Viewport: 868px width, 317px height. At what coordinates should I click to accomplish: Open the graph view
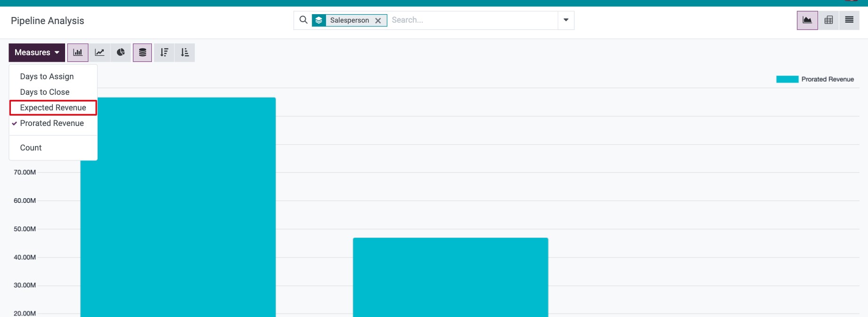[x=807, y=20]
